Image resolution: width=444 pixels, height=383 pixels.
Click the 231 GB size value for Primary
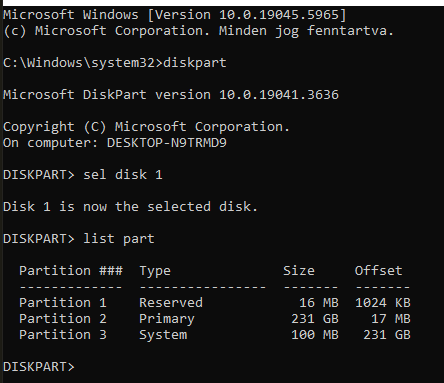(x=315, y=319)
